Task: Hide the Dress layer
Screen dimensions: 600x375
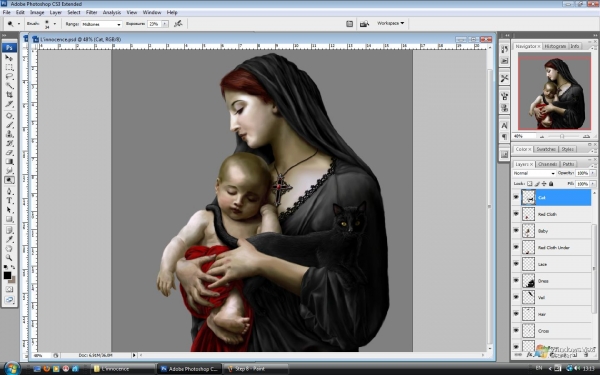Action: point(516,280)
